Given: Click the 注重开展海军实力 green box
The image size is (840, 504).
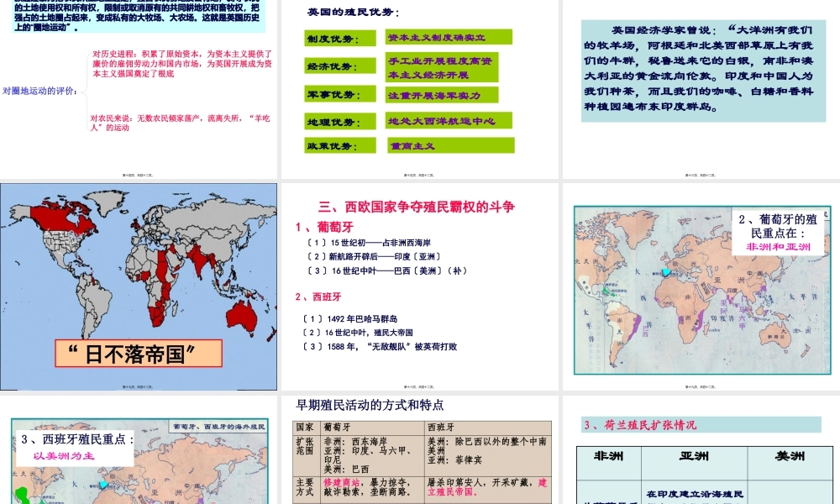Looking at the screenshot, I should point(442,95).
